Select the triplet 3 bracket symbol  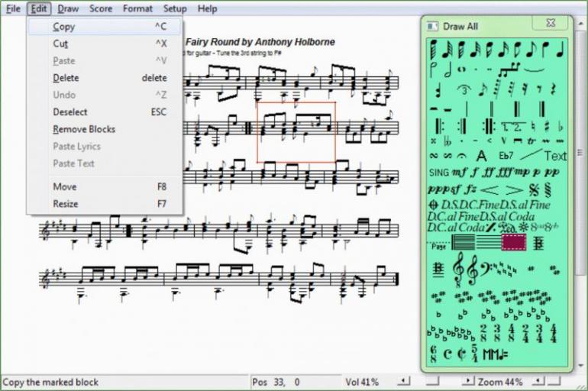pyautogui.click(x=464, y=90)
